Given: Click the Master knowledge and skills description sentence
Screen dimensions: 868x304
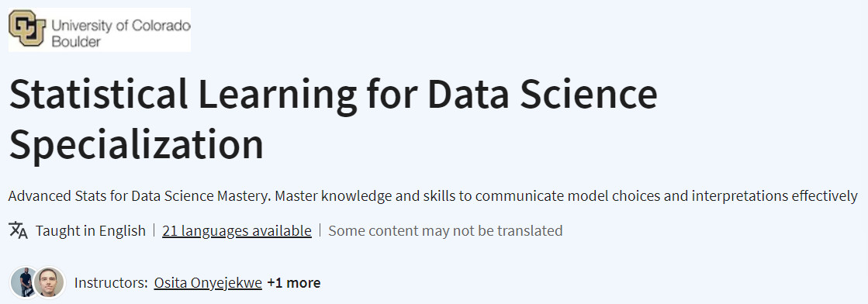Looking at the screenshot, I should point(566,196).
